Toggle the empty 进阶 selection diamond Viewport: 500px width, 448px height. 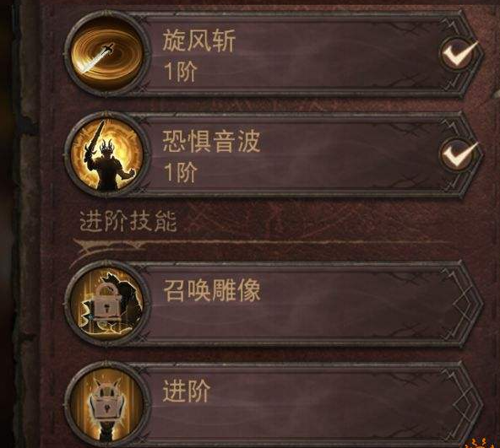coord(464,405)
